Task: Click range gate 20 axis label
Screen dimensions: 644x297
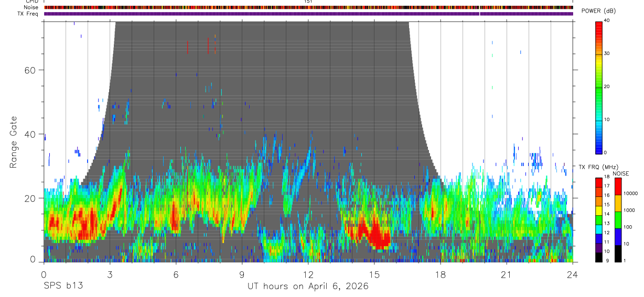Action: coord(29,198)
